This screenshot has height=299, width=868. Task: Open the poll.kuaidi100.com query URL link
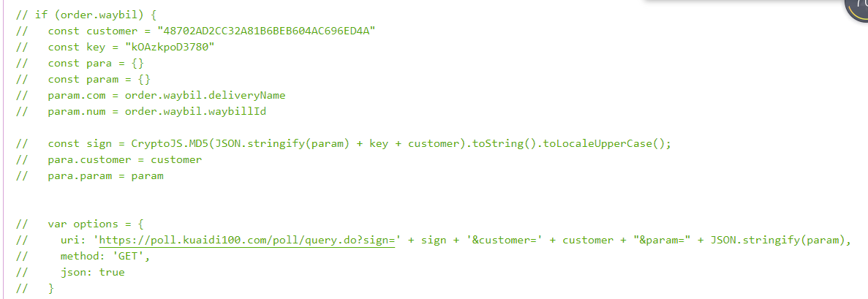tap(247, 241)
